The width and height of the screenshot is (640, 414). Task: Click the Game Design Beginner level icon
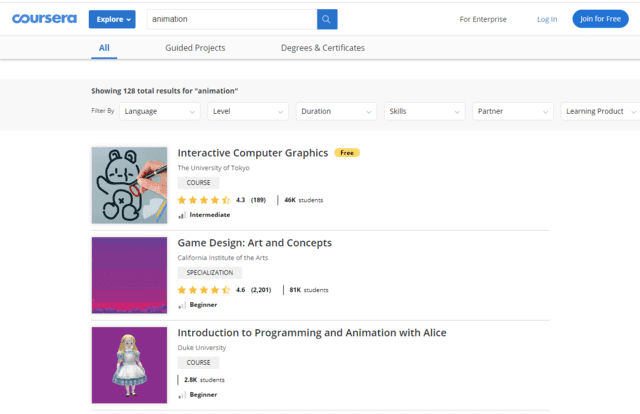click(x=182, y=305)
